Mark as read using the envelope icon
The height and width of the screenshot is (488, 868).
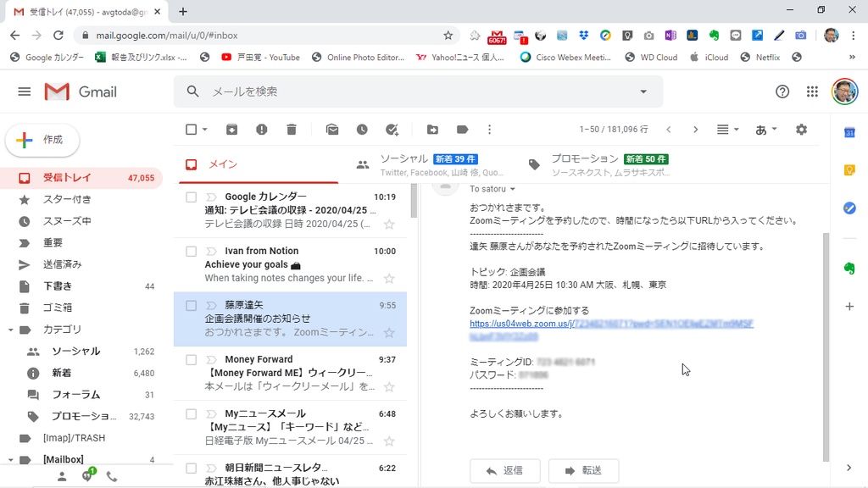coord(332,130)
